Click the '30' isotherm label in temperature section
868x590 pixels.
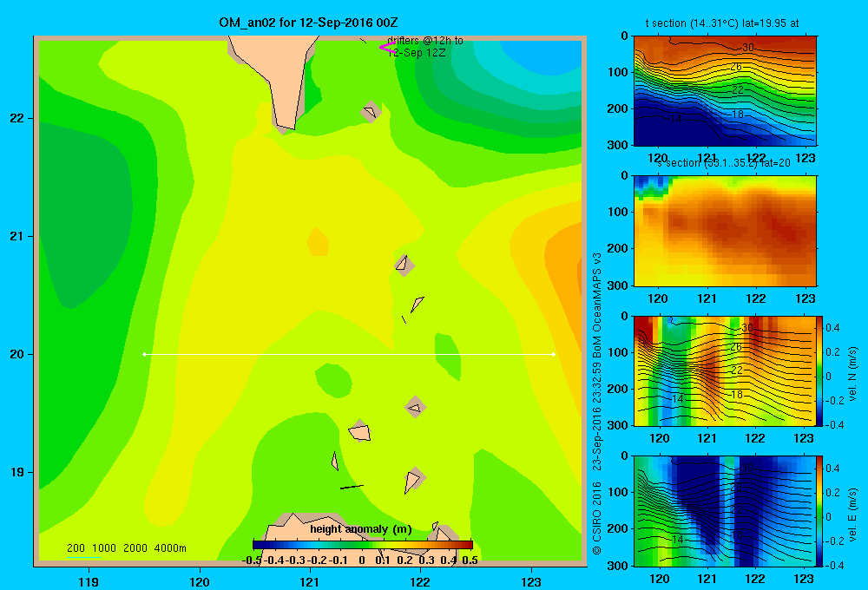click(x=747, y=48)
